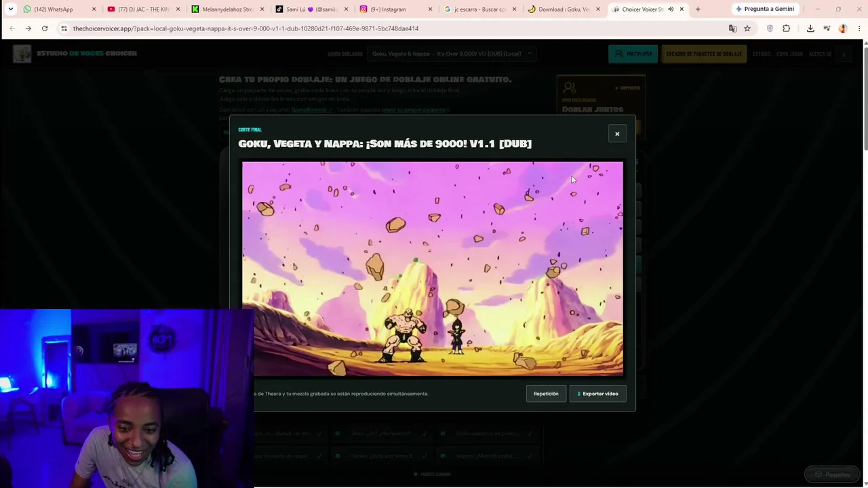This screenshot has height=488, width=868.
Task: Switch to the Sami Lú TikTok tab
Action: pyautogui.click(x=311, y=9)
